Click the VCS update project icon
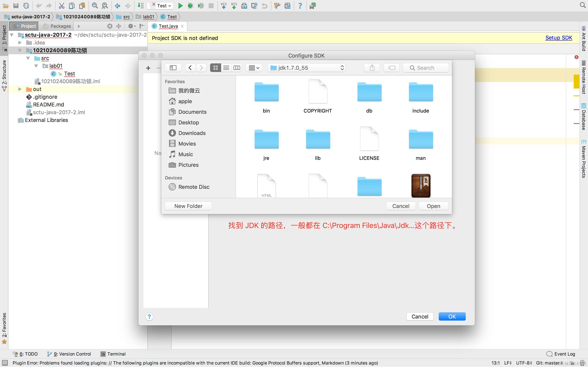Screen dimensions: 588x367 pos(224,6)
